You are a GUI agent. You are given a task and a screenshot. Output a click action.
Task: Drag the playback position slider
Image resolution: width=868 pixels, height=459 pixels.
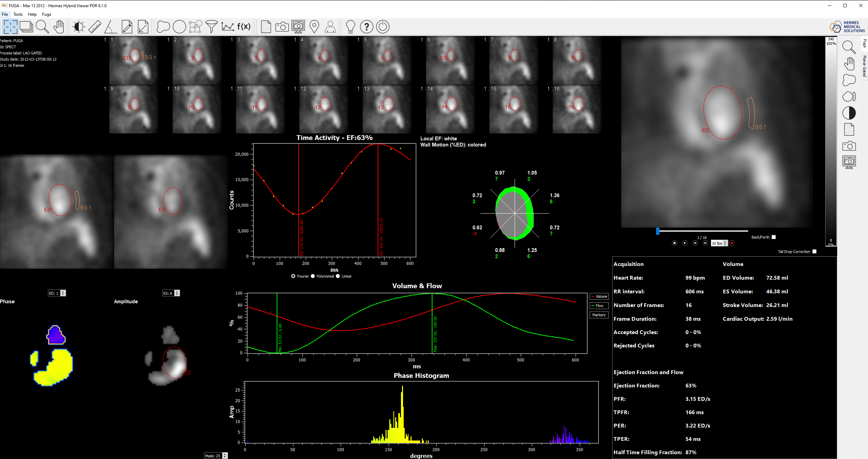(657, 229)
